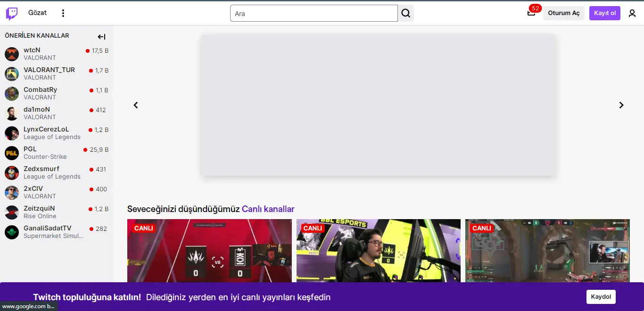Click the Twitch logo icon
The width and height of the screenshot is (644, 311).
(x=12, y=13)
